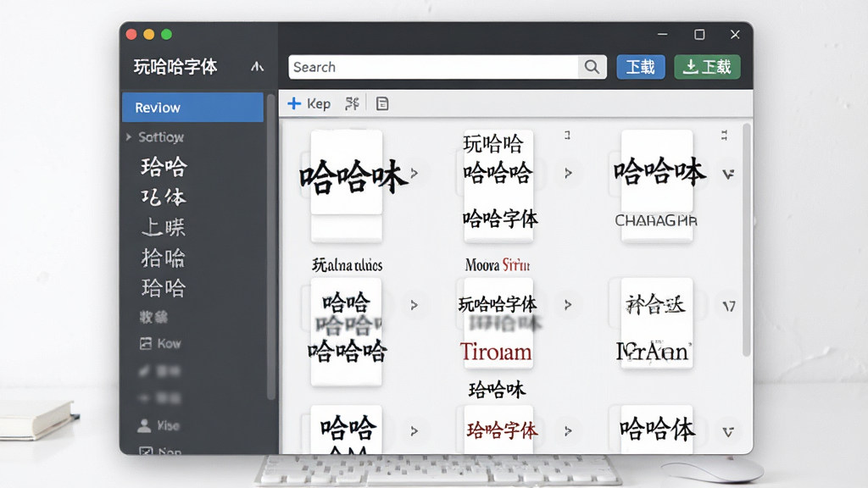Click the sidebar's vertical scrollbar
The width and height of the screenshot is (868, 488).
point(270,247)
